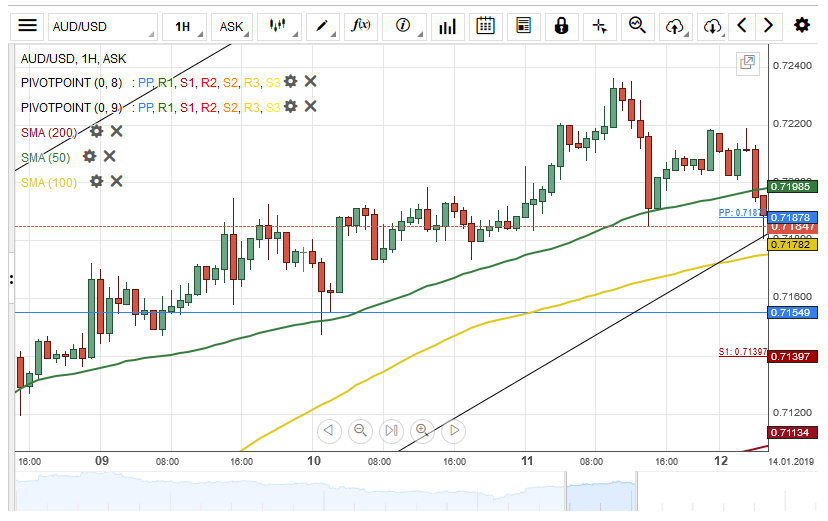Click the zoom out magnifier on chart
This screenshot has height=521, width=828.
[x=360, y=430]
